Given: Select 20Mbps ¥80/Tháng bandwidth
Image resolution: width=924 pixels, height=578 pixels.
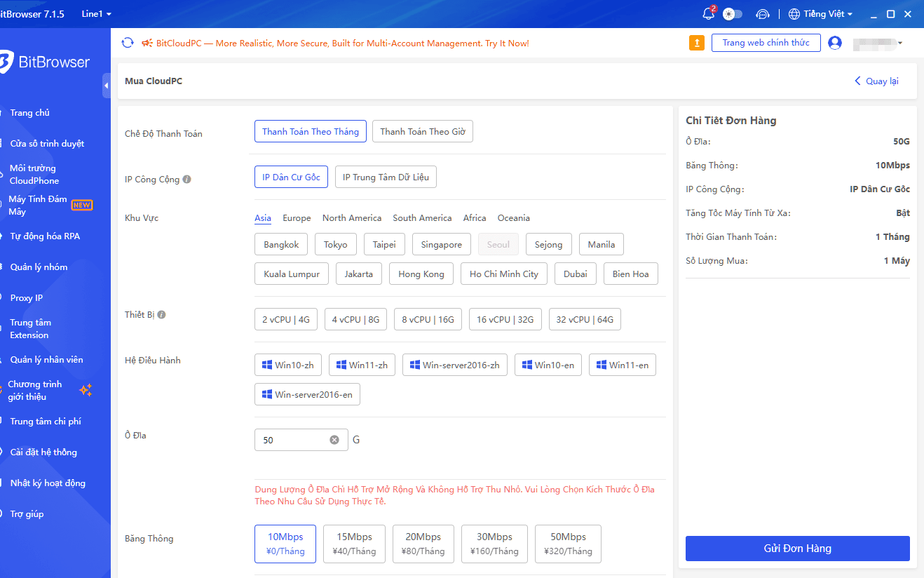Looking at the screenshot, I should pos(423,544).
